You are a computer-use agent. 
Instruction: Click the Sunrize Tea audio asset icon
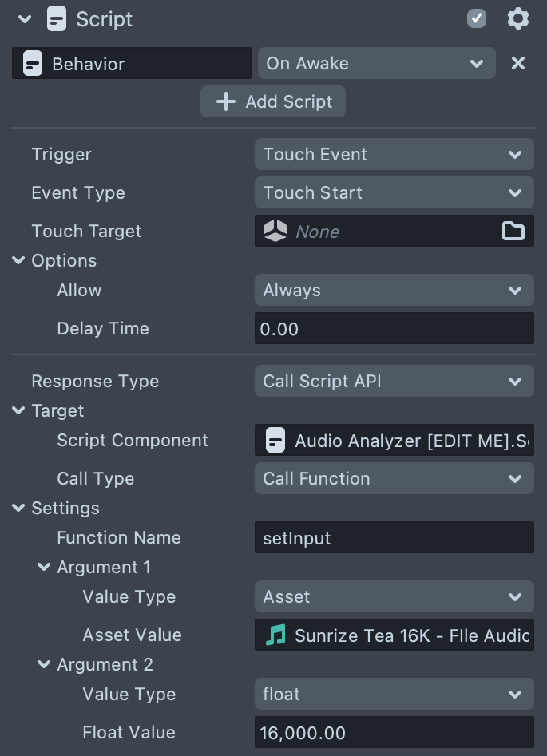tap(275, 635)
